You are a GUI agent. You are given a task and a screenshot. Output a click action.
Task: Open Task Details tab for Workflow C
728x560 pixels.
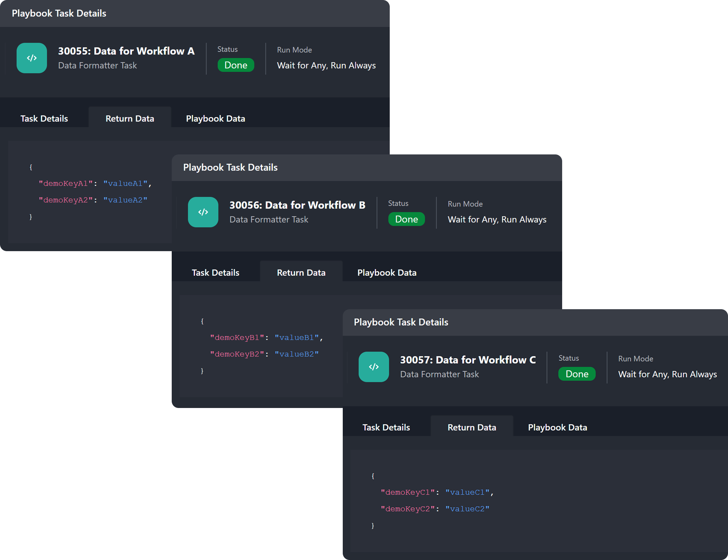coord(386,427)
